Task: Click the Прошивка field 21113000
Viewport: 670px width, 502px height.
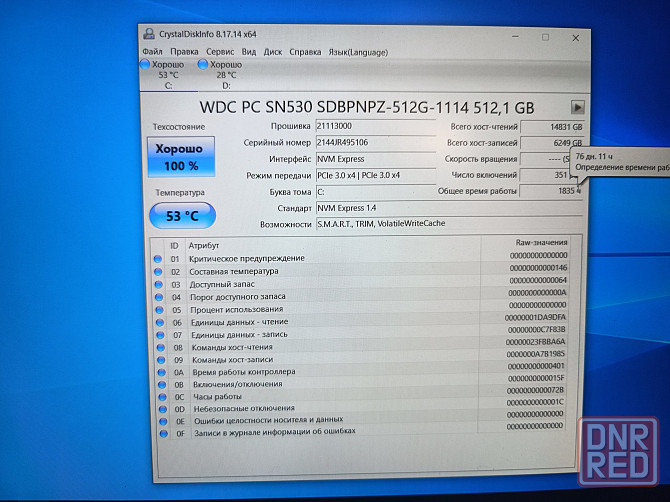Action: (376, 126)
